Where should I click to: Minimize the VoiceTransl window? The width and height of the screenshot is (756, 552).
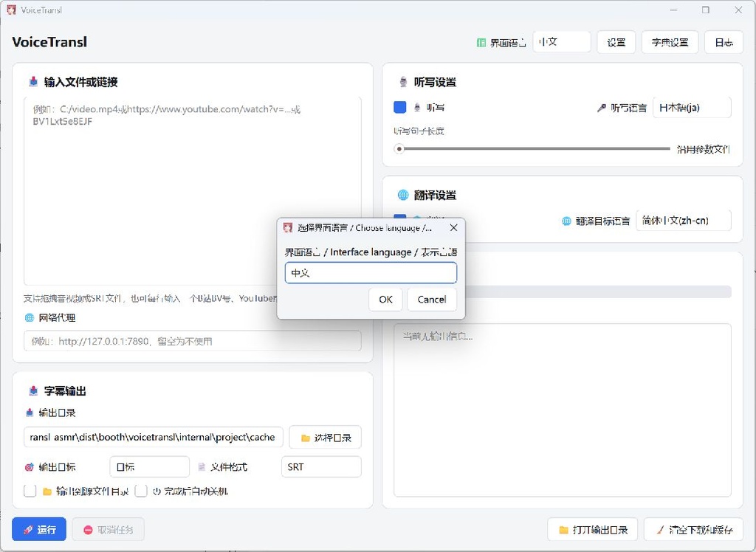click(673, 10)
